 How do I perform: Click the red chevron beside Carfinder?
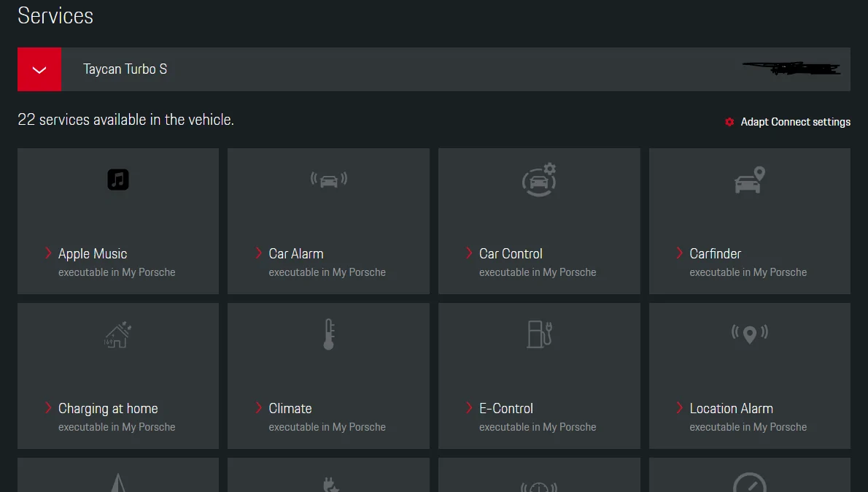tap(679, 253)
